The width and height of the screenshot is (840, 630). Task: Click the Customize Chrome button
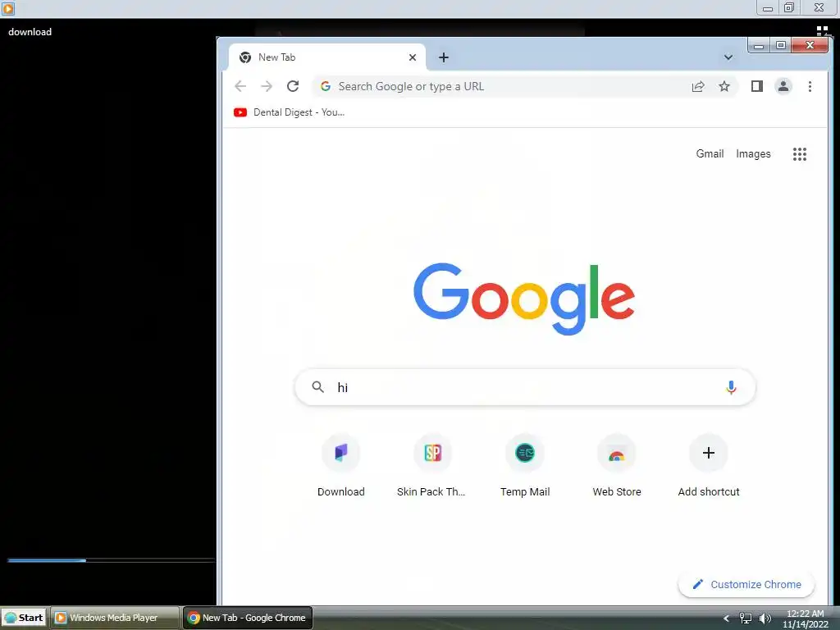tap(746, 584)
